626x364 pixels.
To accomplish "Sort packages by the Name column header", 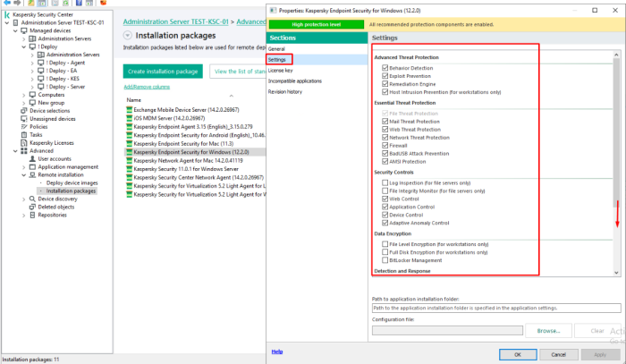I will tap(134, 100).
